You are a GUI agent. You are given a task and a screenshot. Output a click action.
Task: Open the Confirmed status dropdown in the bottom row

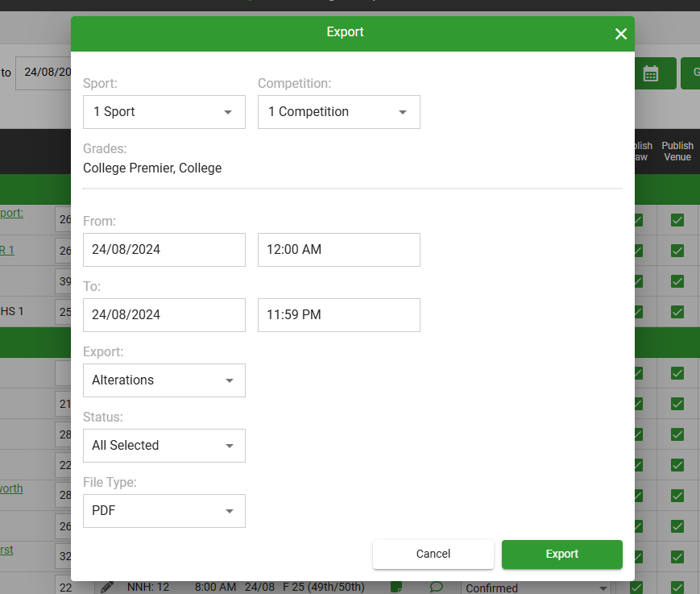[537, 588]
